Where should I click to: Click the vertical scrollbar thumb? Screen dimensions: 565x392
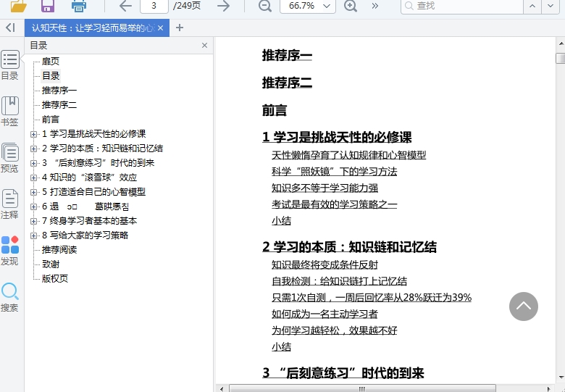pyautogui.click(x=561, y=58)
